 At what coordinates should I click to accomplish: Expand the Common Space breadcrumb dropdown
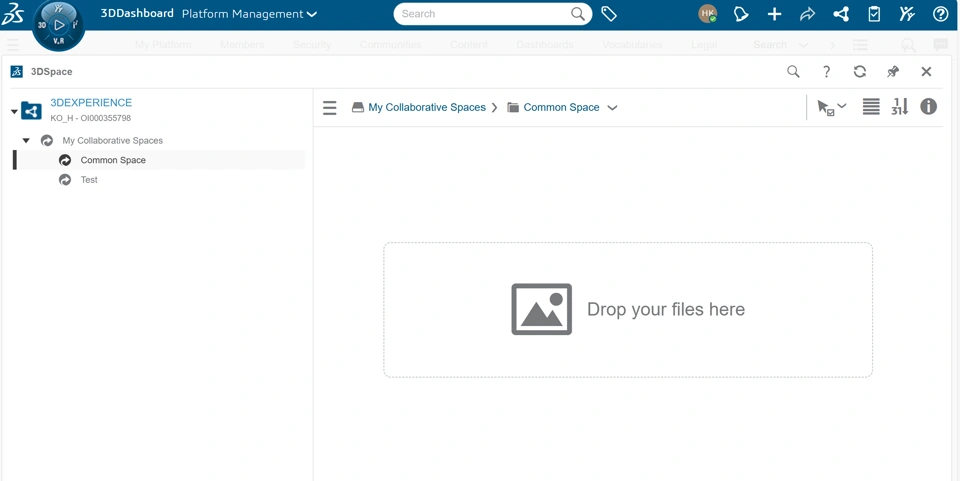(612, 108)
